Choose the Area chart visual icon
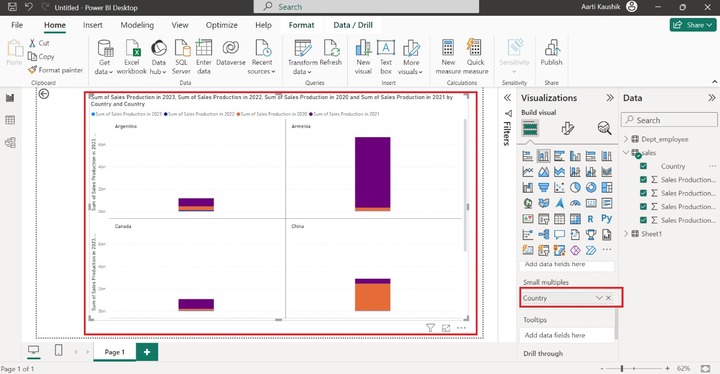The image size is (720, 374). [544, 172]
